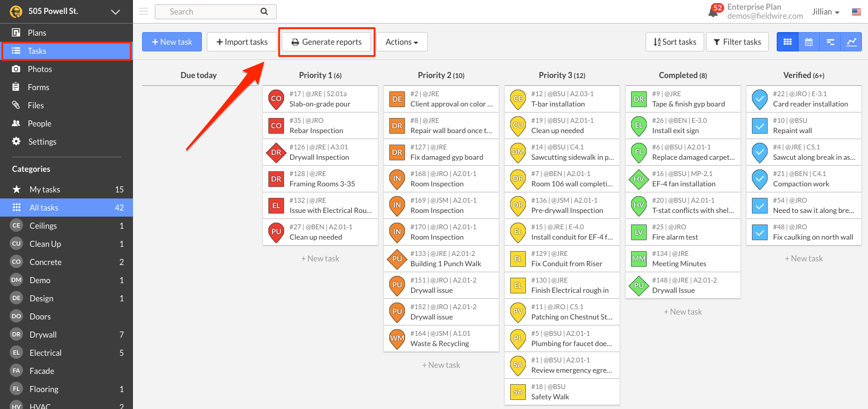The image size is (868, 409).
Task: Open the Jillian user account menu
Action: tap(826, 12)
